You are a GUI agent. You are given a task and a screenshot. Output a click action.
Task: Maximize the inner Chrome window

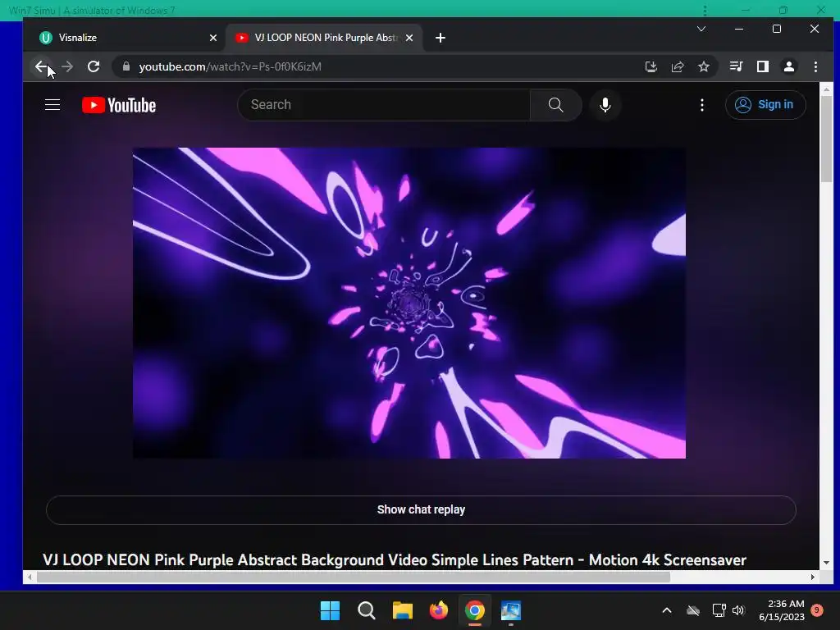[777, 29]
